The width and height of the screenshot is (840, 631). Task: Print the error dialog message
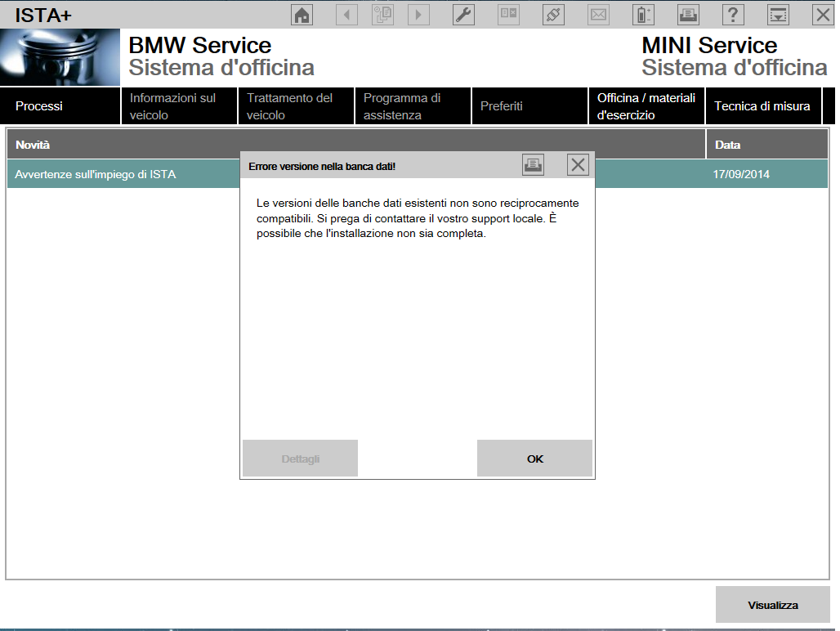pos(533,165)
